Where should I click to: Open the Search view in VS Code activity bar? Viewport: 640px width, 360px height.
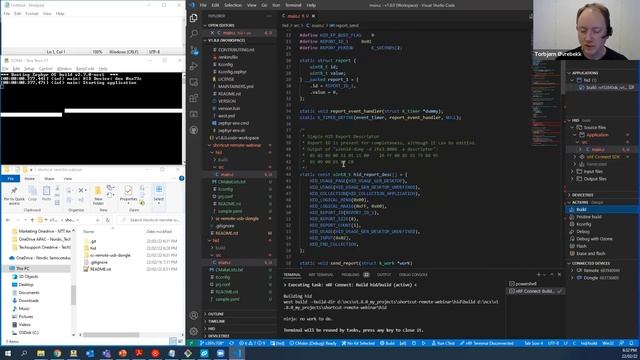[194, 34]
